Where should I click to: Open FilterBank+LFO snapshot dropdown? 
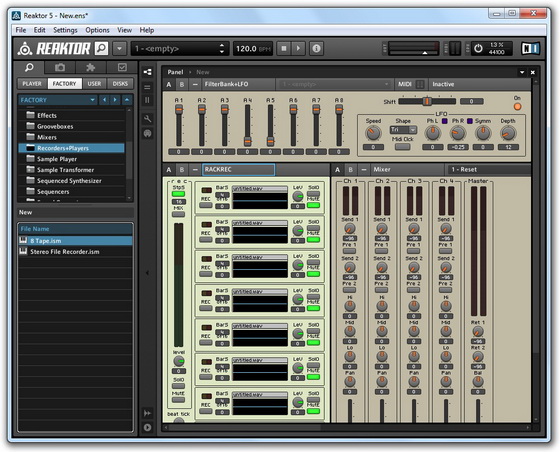(x=334, y=84)
